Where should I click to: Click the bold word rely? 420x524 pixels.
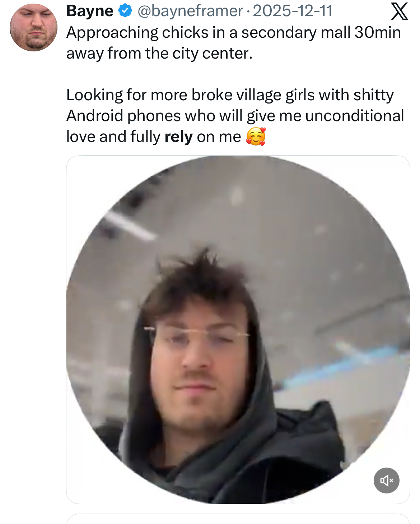(179, 137)
